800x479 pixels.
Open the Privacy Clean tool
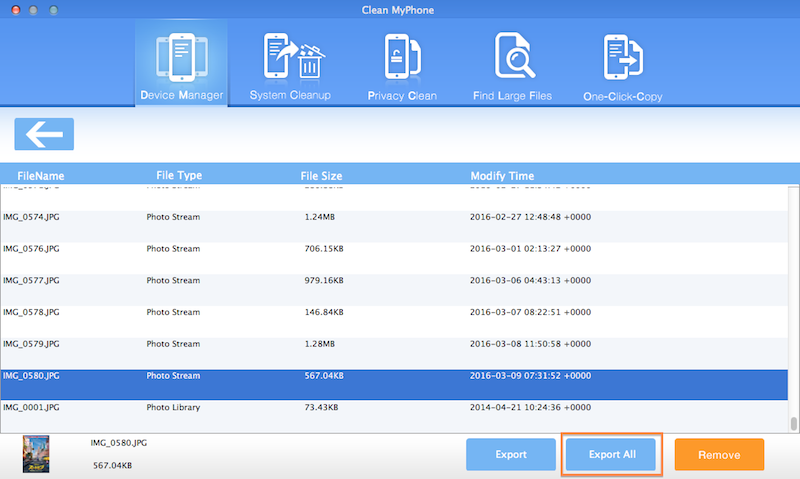tap(402, 66)
